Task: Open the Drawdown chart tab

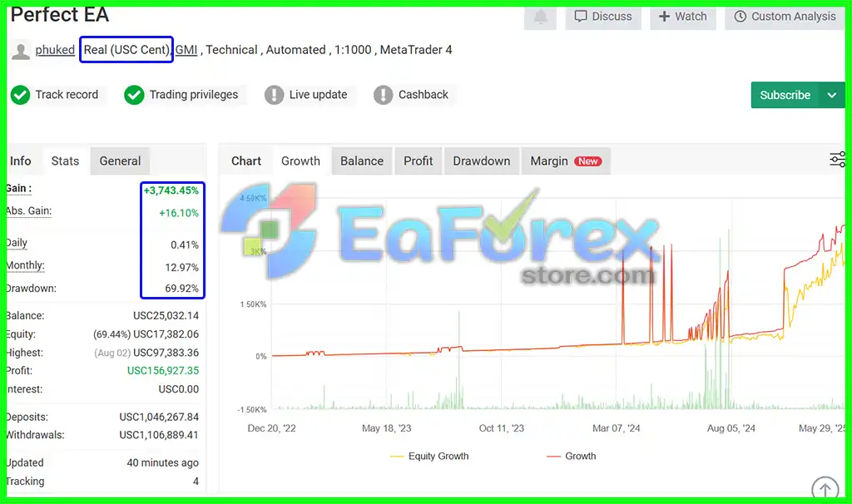Action: 482,161
